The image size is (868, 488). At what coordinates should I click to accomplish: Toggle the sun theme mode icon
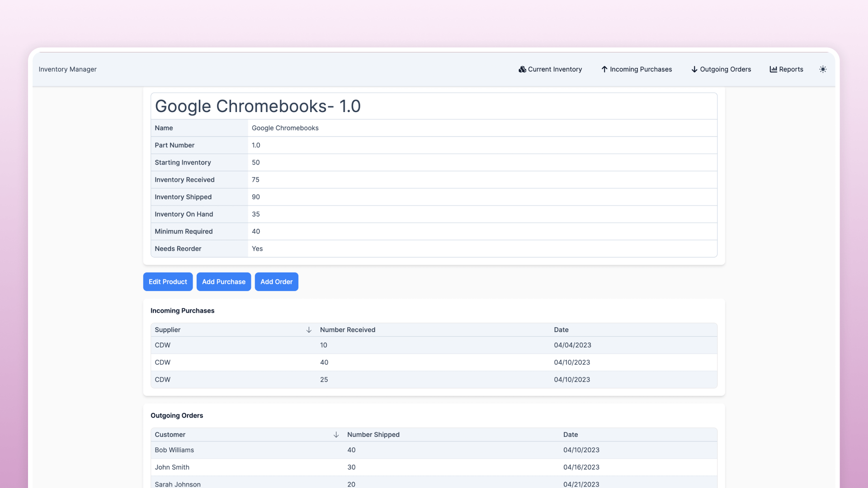coord(823,69)
